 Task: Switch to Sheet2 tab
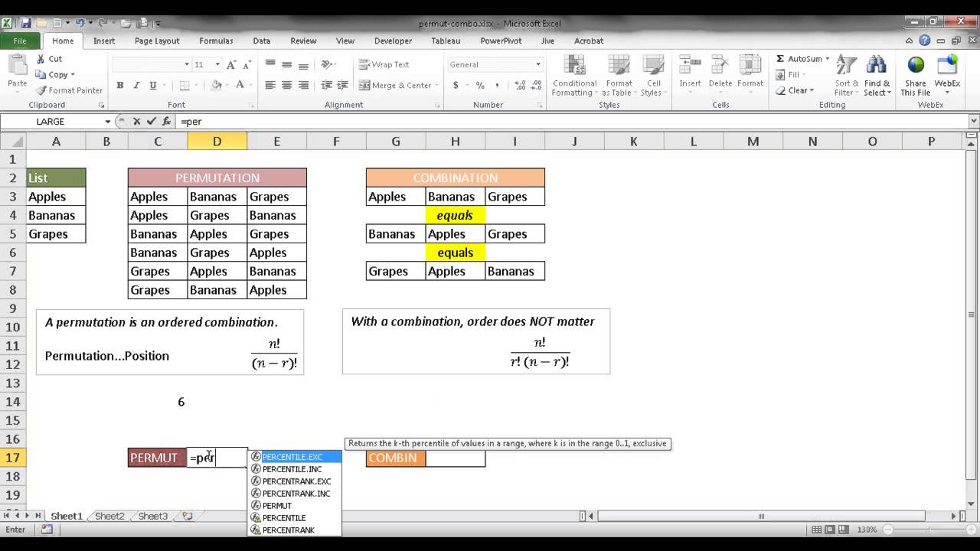(109, 517)
